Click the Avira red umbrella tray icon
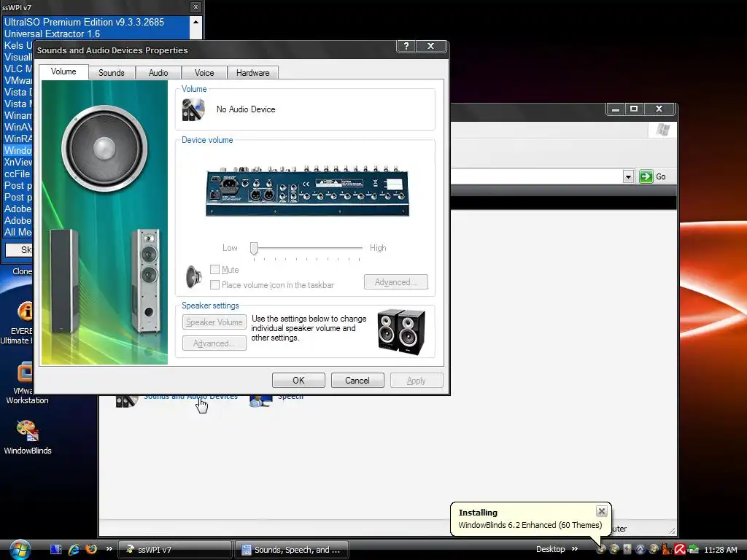The image size is (747, 560). pyautogui.click(x=680, y=550)
